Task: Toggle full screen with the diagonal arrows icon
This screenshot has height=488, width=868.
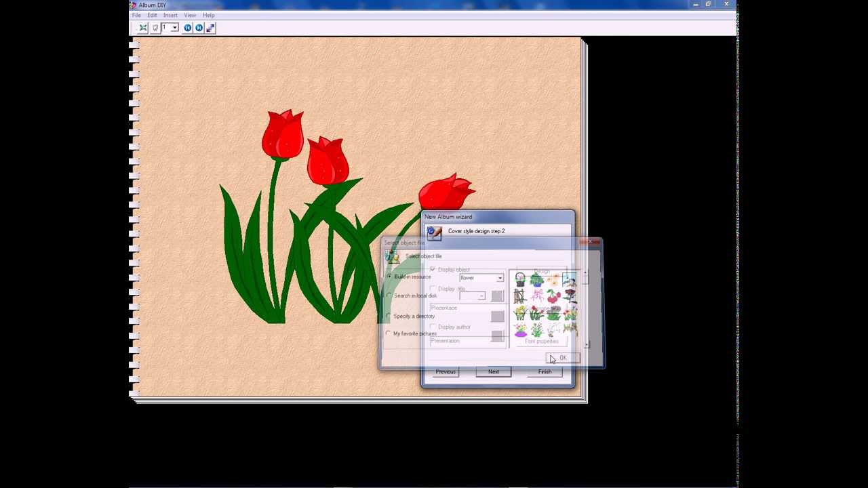Action: click(210, 28)
